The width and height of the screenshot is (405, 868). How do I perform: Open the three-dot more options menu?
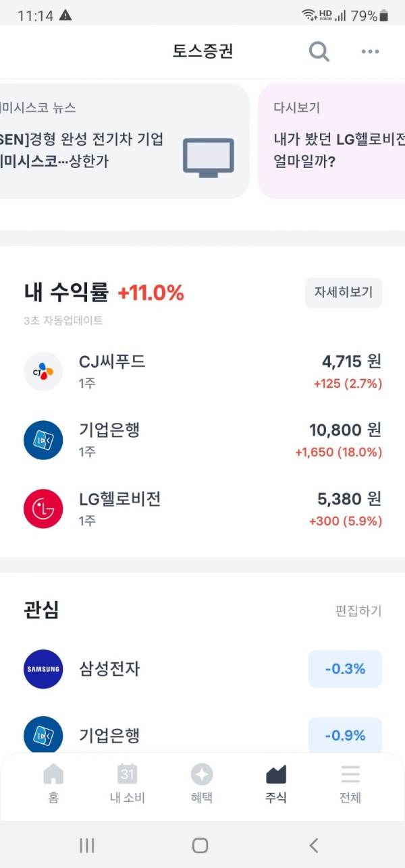click(x=370, y=52)
